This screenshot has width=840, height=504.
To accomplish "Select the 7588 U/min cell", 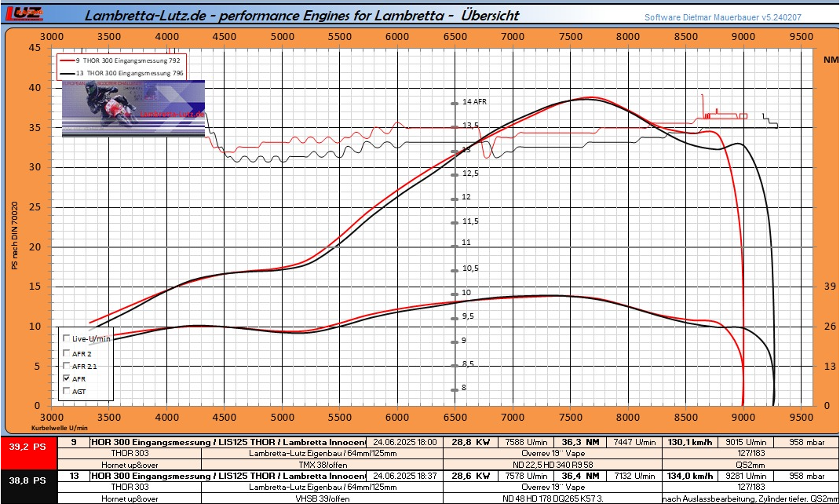I will (526, 443).
